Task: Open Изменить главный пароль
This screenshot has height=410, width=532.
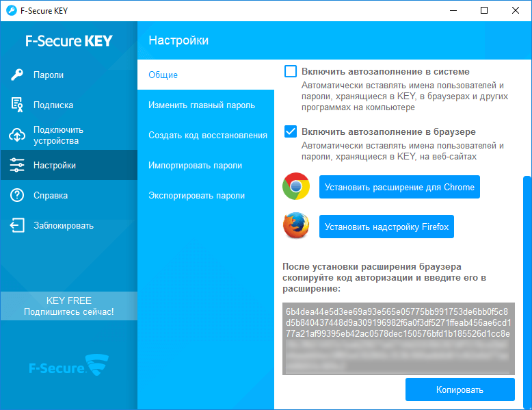Action: click(206, 105)
